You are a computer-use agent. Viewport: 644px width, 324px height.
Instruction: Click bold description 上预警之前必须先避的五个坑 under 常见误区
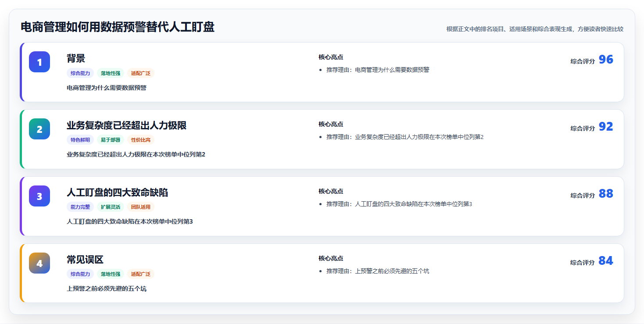(107, 288)
